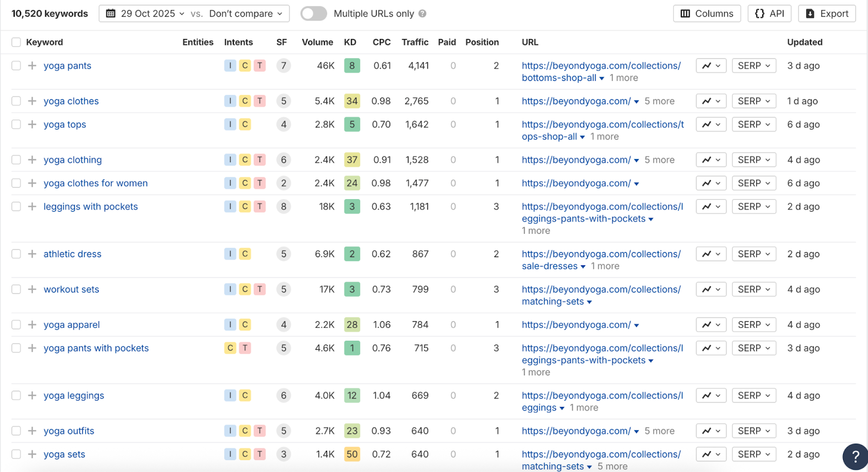Click the plus icon beside yoga outfits

click(x=32, y=431)
